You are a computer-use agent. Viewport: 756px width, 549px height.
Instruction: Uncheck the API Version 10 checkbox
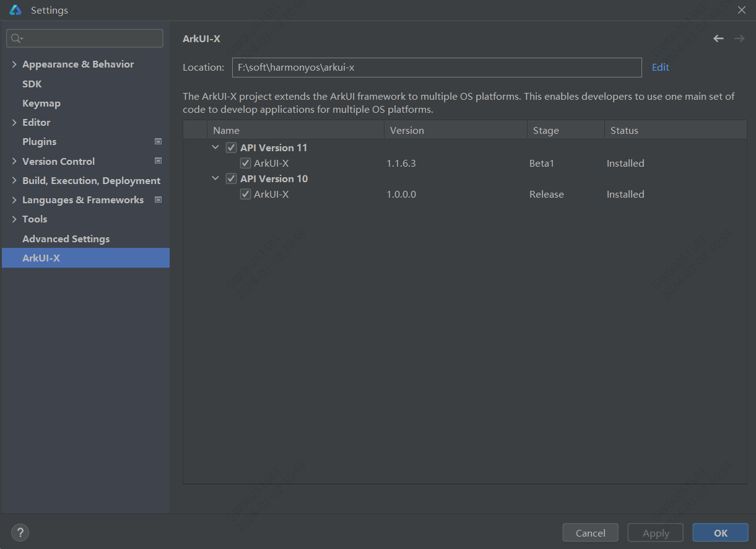pyautogui.click(x=232, y=178)
